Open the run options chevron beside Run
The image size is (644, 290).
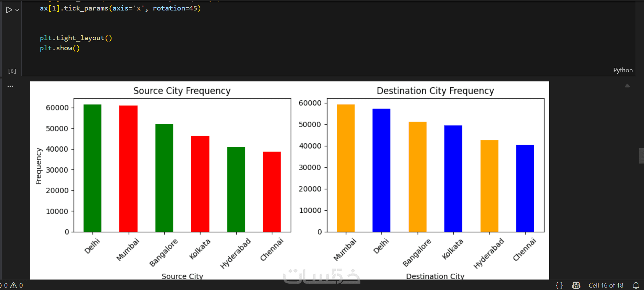coord(17,10)
